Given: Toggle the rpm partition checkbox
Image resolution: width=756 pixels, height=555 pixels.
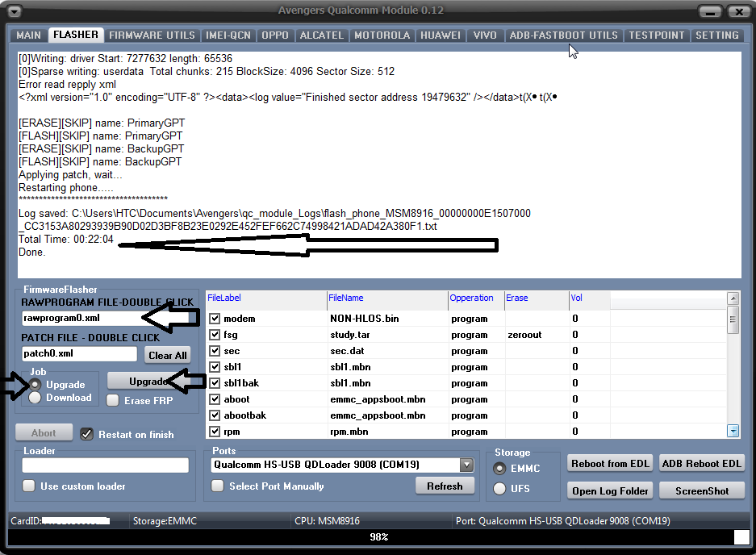Looking at the screenshot, I should (x=215, y=432).
